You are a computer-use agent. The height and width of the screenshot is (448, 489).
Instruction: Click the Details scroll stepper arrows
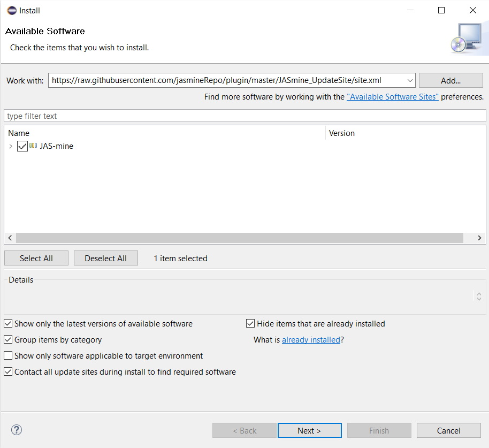pos(479,296)
